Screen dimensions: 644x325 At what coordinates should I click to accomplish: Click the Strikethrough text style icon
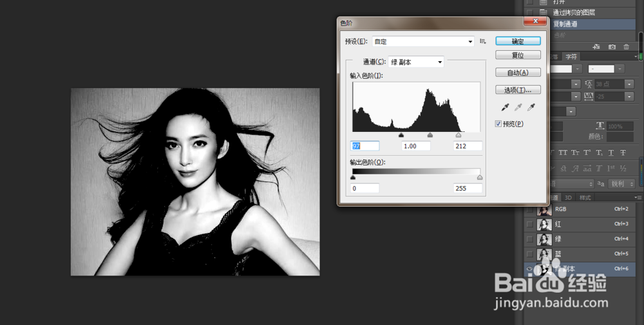623,153
